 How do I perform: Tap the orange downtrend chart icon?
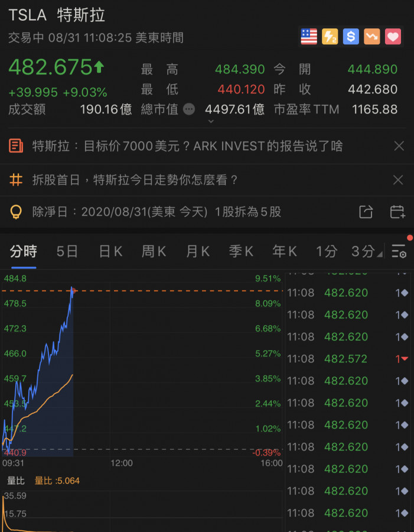(372, 36)
